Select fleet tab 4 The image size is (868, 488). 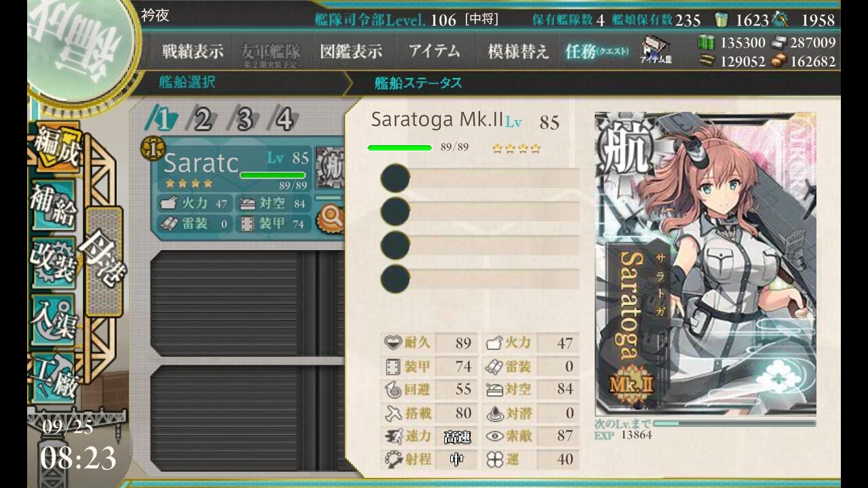click(285, 120)
